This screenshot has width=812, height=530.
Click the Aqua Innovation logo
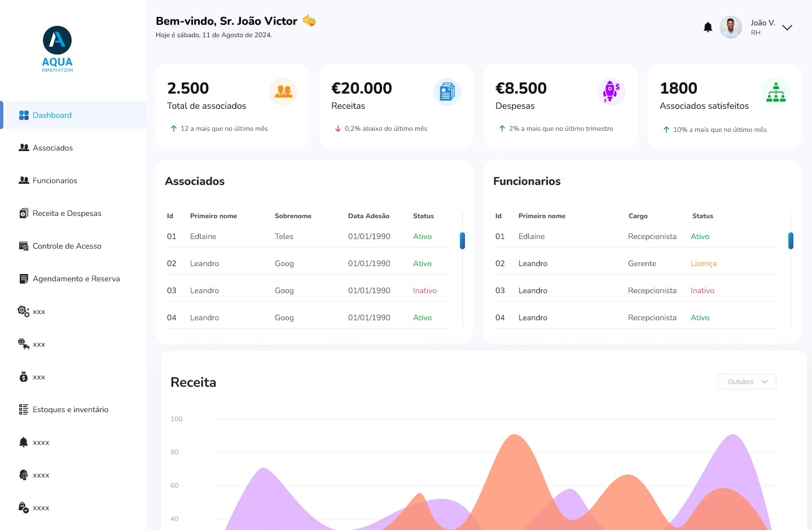coord(58,49)
